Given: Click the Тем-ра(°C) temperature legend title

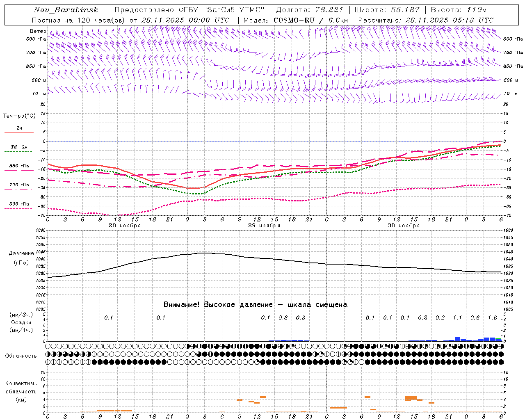Looking at the screenshot, I should (19, 116).
